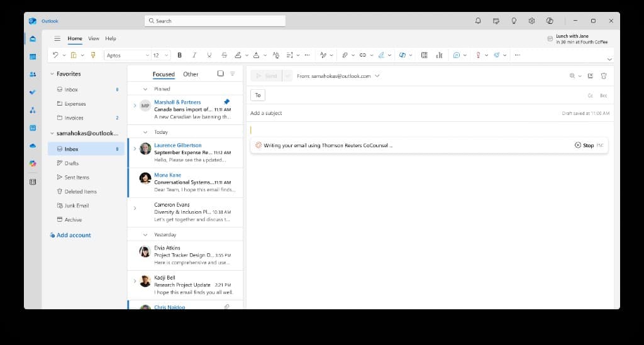644x345 pixels.
Task: Open the Settings gear icon
Action: [x=531, y=21]
